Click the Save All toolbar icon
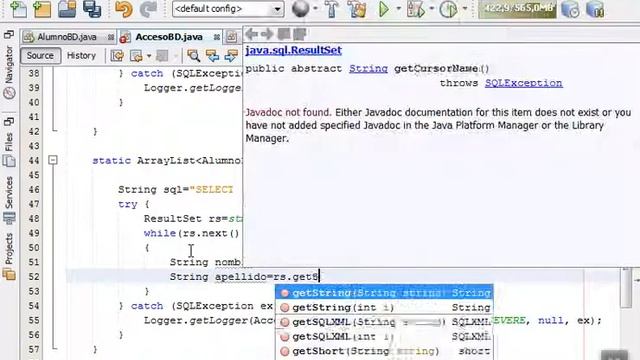This screenshot has width=640, height=360. click(92, 9)
